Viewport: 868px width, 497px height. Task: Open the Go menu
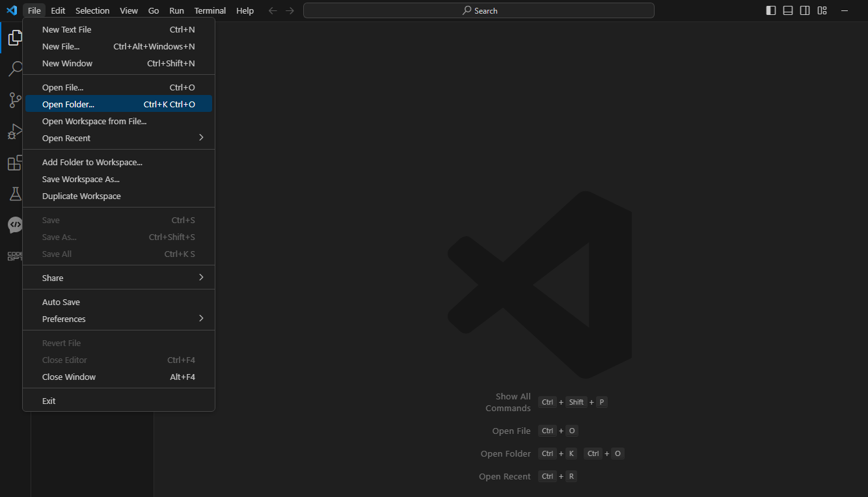point(154,10)
